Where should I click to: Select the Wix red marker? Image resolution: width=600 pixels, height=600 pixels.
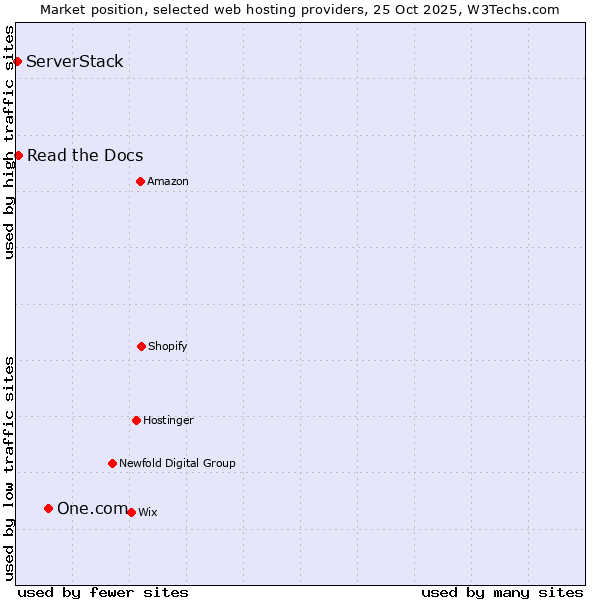click(131, 512)
